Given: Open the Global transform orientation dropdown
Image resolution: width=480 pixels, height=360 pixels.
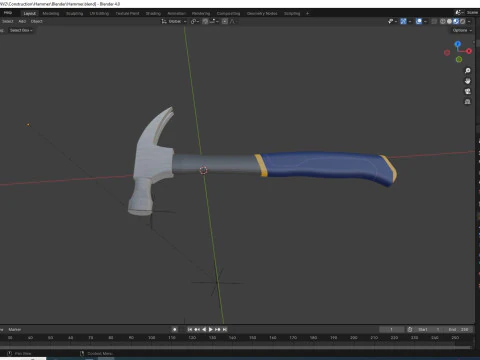Looking at the screenshot, I should pos(174,21).
